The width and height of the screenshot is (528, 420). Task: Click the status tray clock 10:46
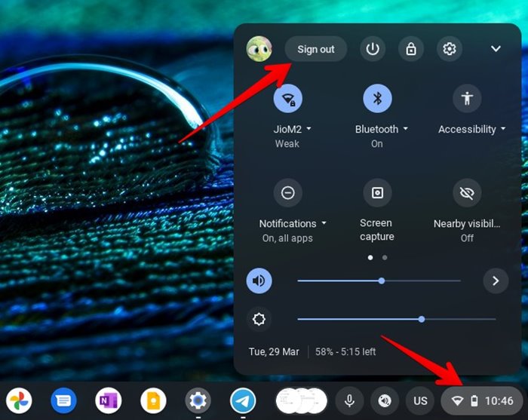499,401
